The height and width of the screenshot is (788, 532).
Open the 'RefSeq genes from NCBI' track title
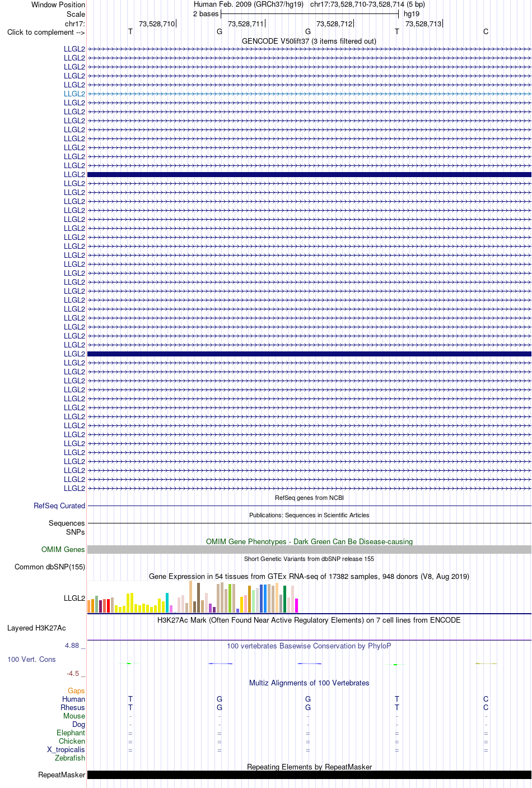pos(309,498)
